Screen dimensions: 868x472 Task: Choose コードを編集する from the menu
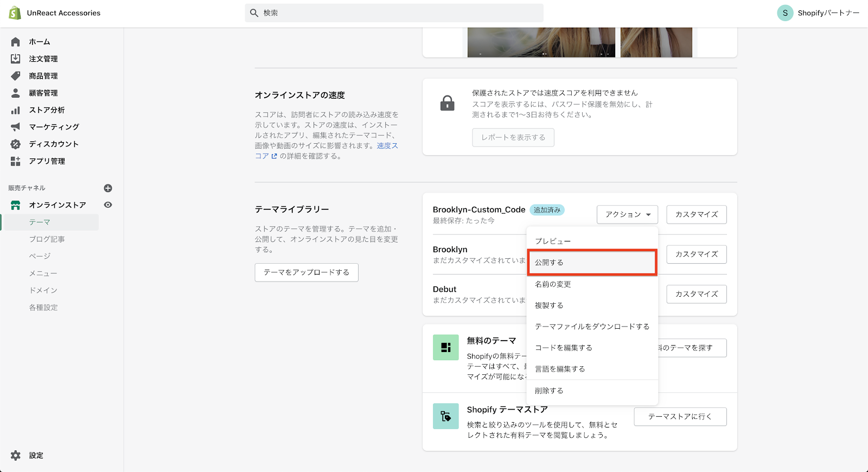click(x=564, y=348)
